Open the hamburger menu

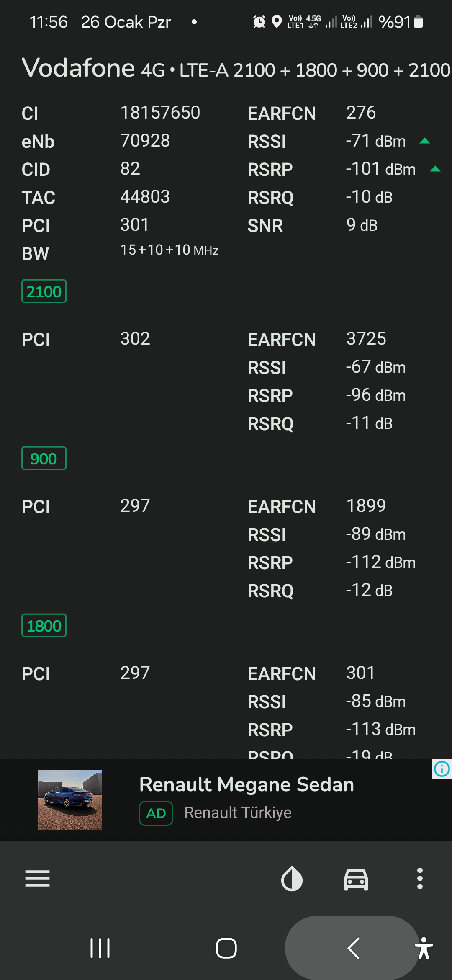tap(37, 878)
